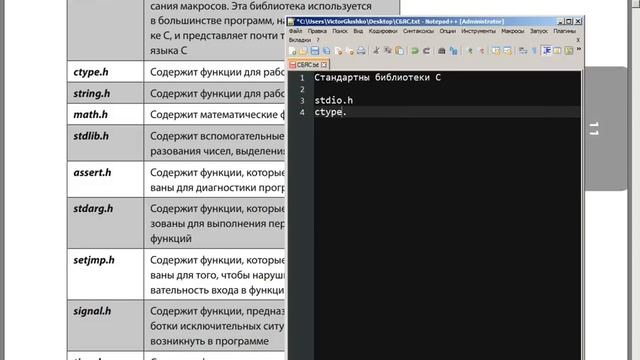This screenshot has width=640, height=360.
Task: Click line number 4 in the margin
Action: (302, 112)
